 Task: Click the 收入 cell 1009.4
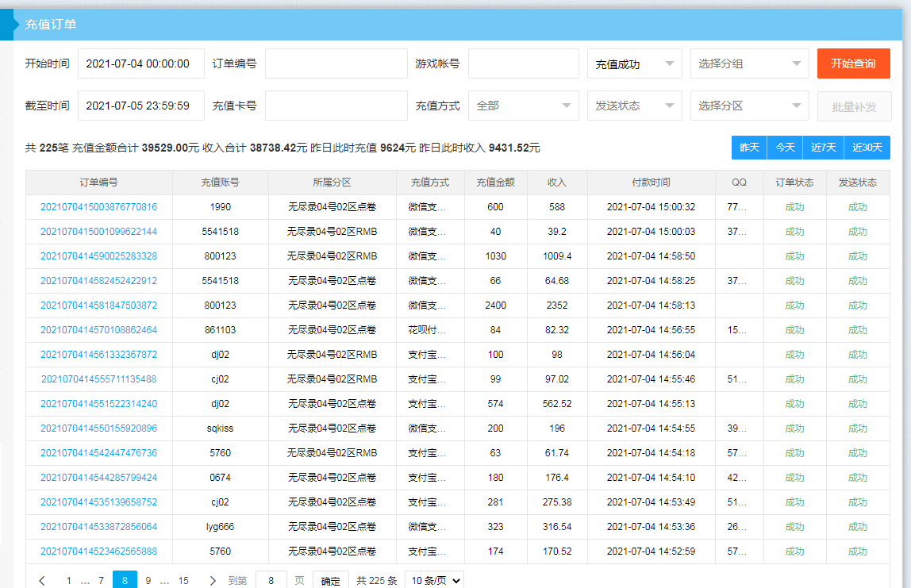click(557, 256)
